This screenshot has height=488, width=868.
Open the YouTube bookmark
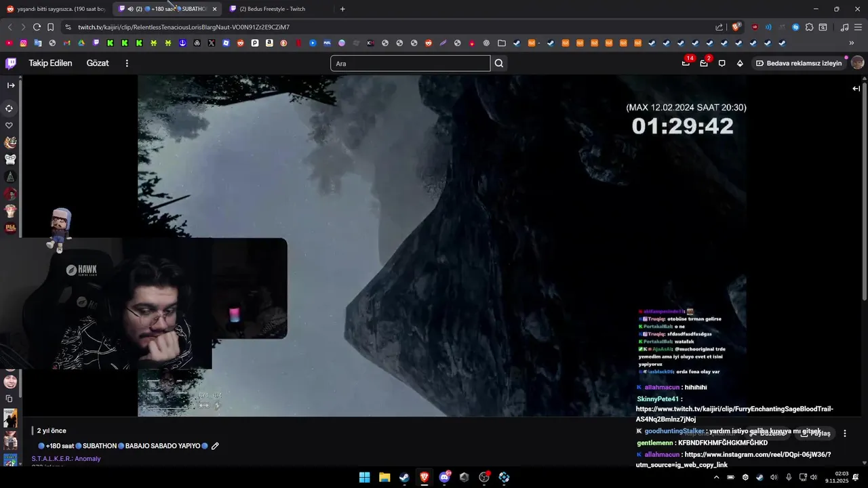[9, 43]
